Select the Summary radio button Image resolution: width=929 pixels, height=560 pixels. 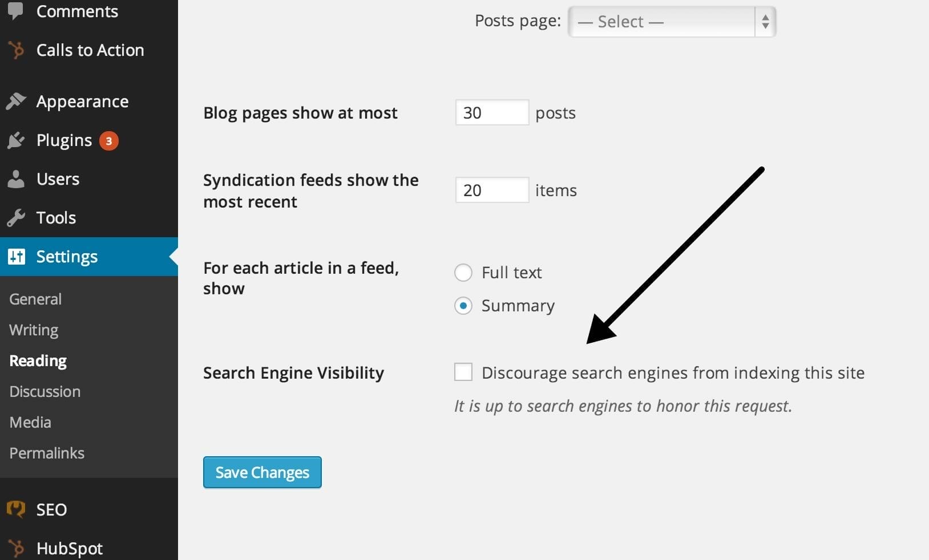pos(463,306)
